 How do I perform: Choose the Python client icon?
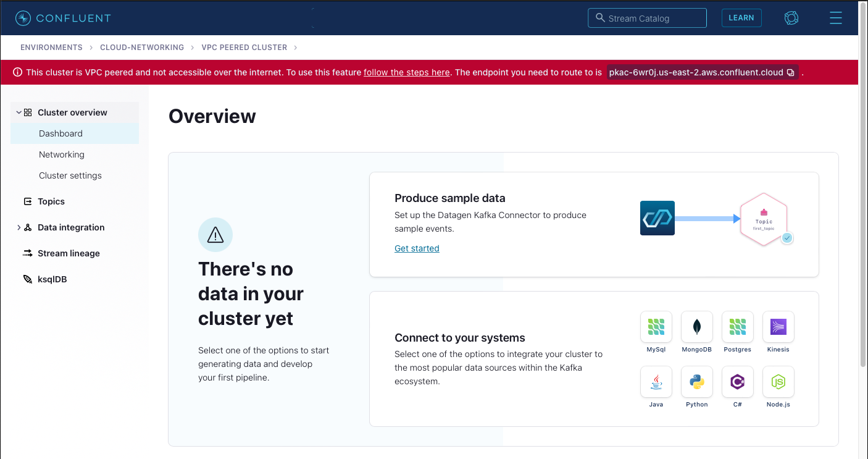point(697,382)
